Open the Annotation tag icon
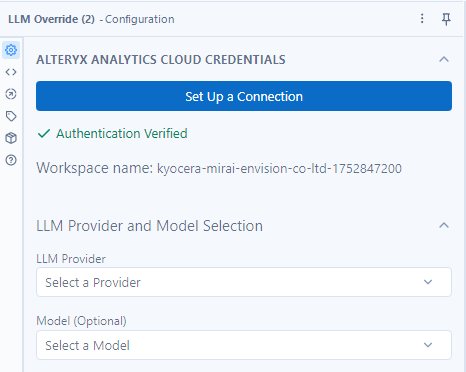This screenshot has height=372, width=466. click(11, 116)
